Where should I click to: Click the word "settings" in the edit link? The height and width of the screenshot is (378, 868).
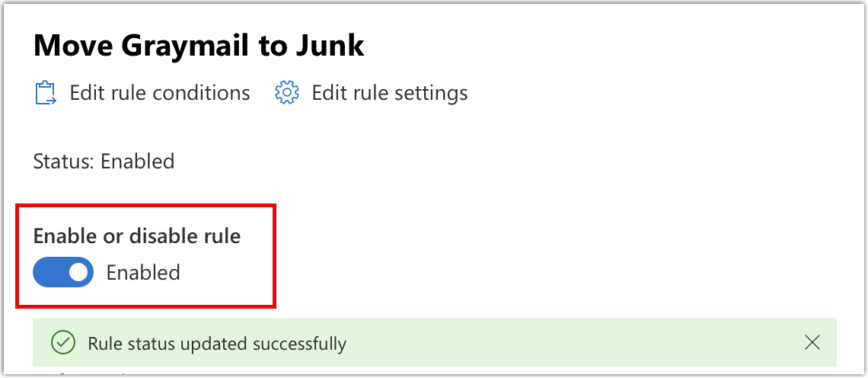coord(432,93)
